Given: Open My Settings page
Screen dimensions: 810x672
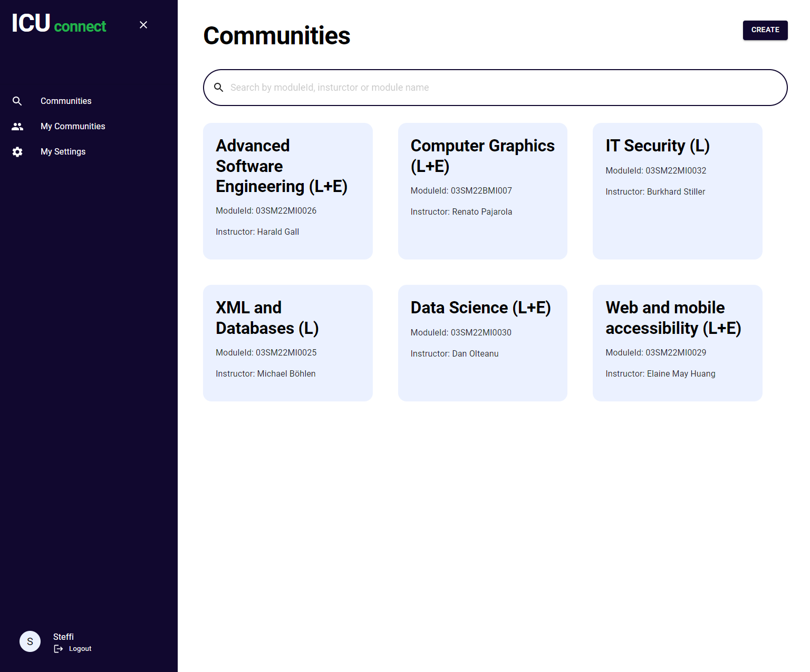Looking at the screenshot, I should click(x=63, y=151).
